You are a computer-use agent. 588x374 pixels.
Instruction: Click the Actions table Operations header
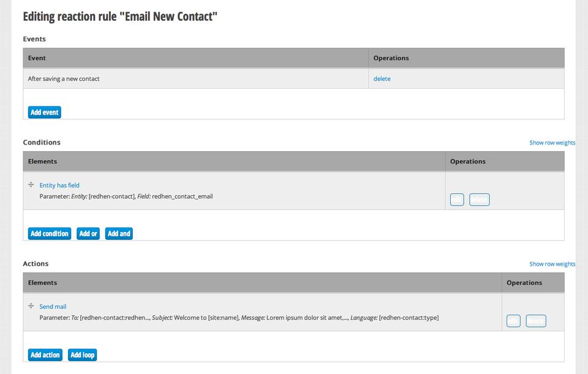tap(524, 283)
